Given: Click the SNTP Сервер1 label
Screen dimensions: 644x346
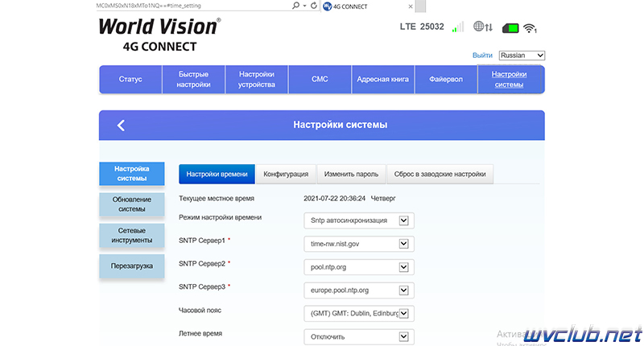Looking at the screenshot, I should pos(202,241).
